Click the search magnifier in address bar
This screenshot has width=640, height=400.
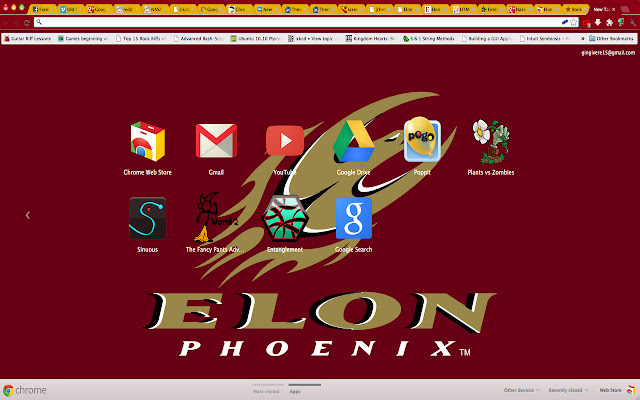(39, 22)
